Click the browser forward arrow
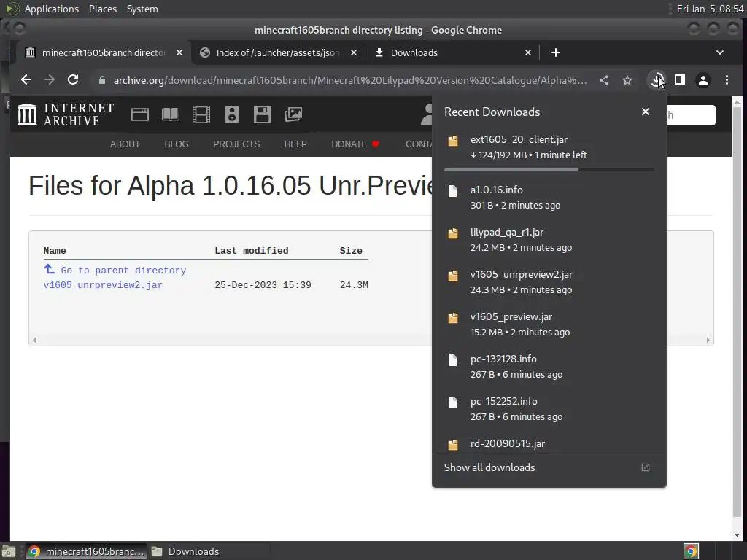 point(50,80)
